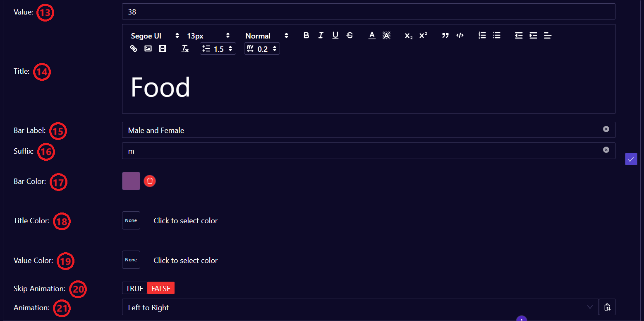Clear text formatting in the Title editor
This screenshot has width=644, height=321.
(x=184, y=48)
